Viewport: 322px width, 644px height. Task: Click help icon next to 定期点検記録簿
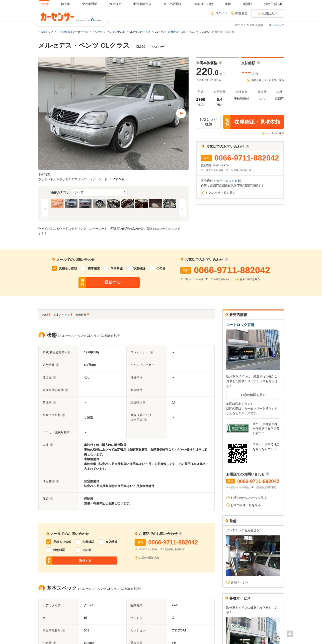click(67, 390)
